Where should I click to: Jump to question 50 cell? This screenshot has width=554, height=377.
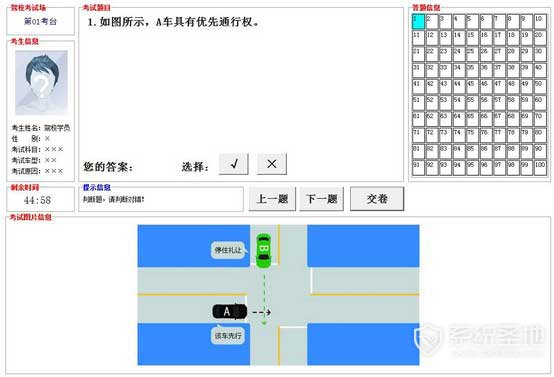(540, 87)
